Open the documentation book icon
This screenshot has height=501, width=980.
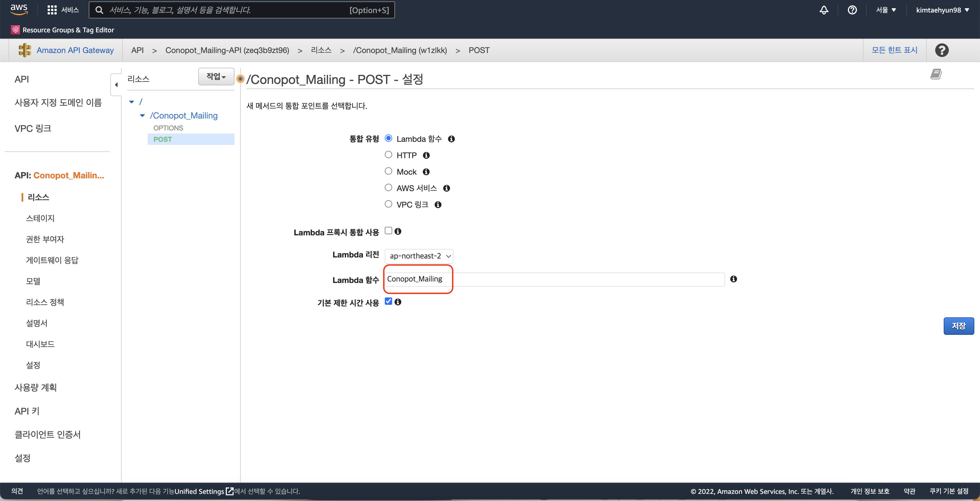coord(936,74)
